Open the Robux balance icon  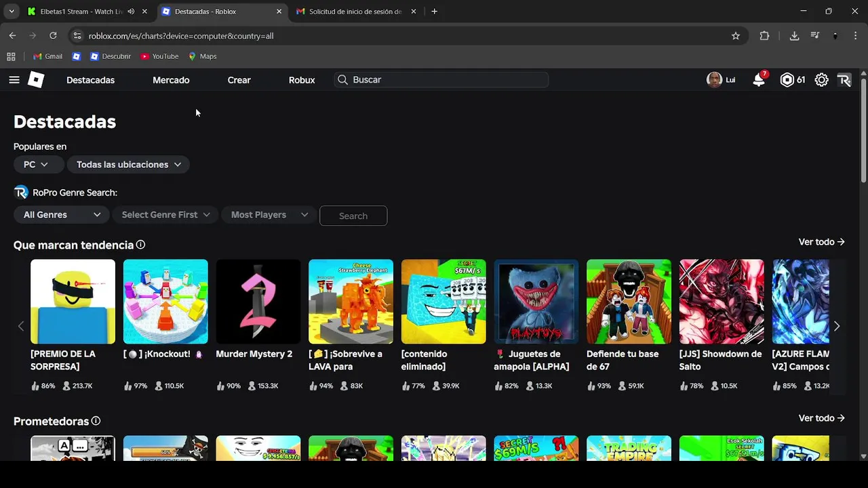(x=787, y=80)
